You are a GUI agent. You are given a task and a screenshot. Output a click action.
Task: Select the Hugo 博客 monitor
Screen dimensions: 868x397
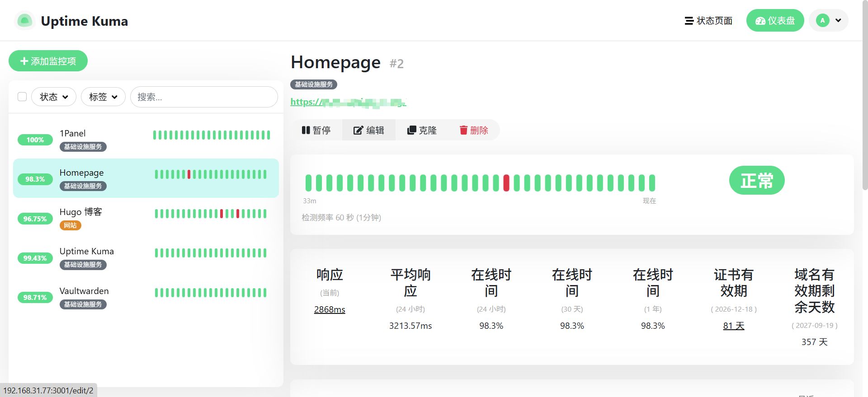[146, 218]
